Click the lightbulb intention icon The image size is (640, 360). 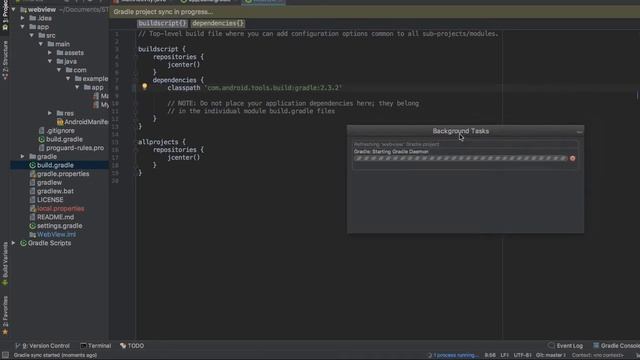[144, 87]
